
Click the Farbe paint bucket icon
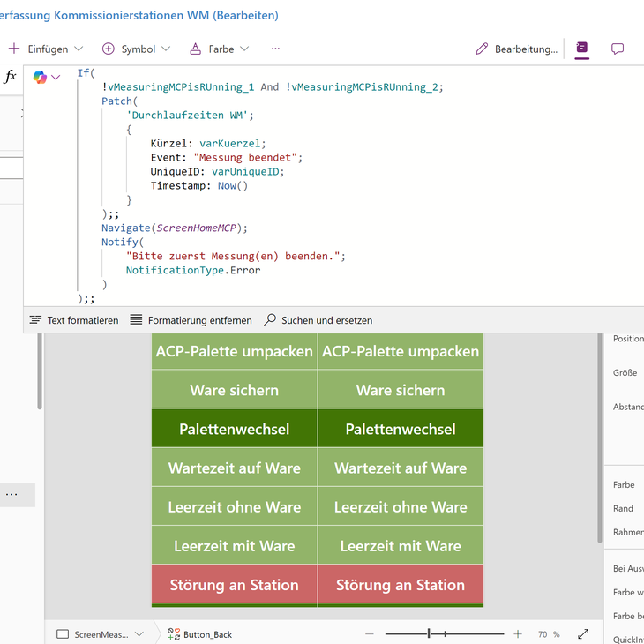pyautogui.click(x=195, y=49)
